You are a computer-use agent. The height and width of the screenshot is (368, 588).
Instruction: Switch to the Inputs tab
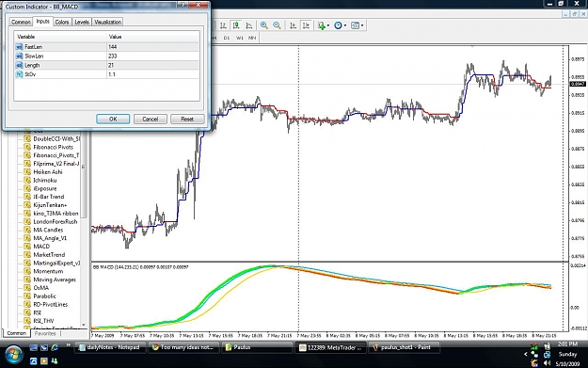coord(42,22)
